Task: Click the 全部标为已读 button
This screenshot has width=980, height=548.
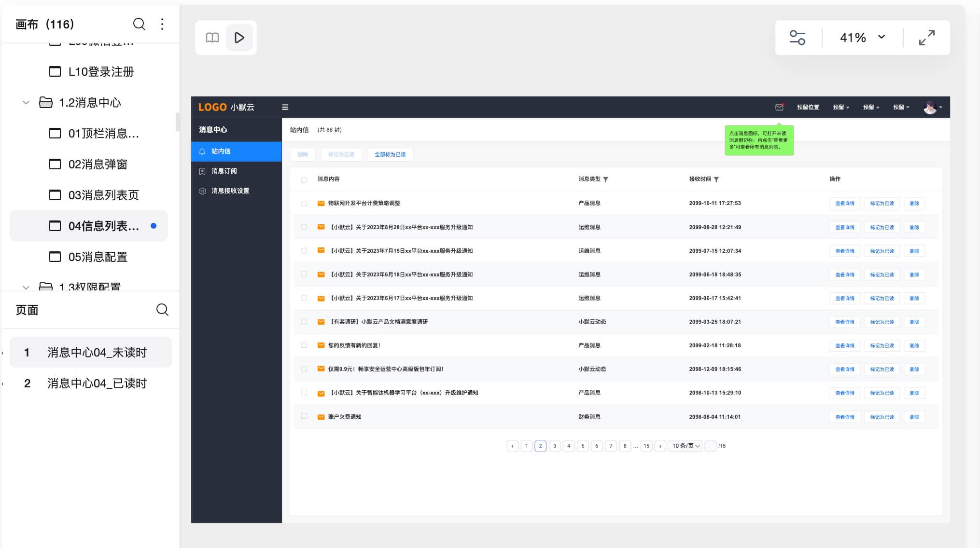Action: 390,155
